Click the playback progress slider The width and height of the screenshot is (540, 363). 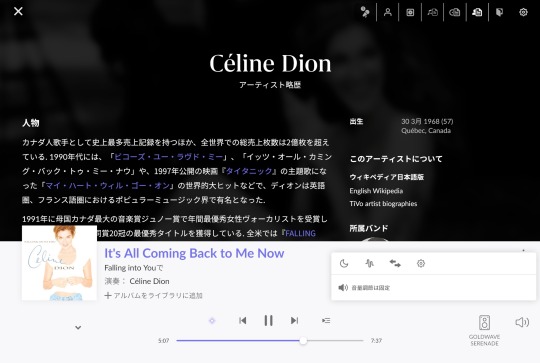270,341
